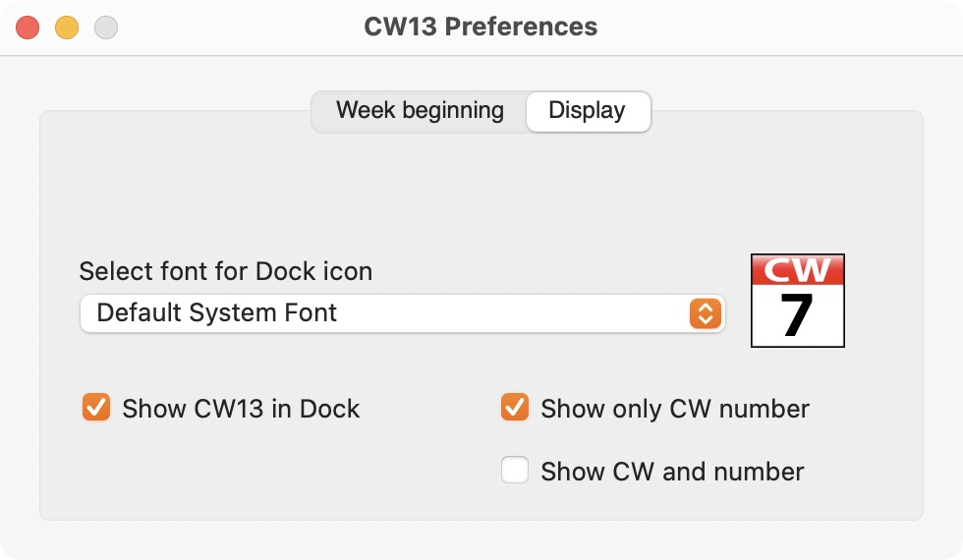Enable the Show CW and number checkbox
The image size is (963, 560).
(515, 470)
